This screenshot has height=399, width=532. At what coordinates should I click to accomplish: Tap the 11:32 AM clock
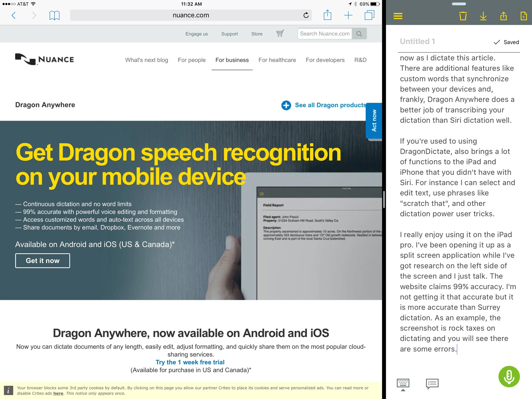pos(191,4)
